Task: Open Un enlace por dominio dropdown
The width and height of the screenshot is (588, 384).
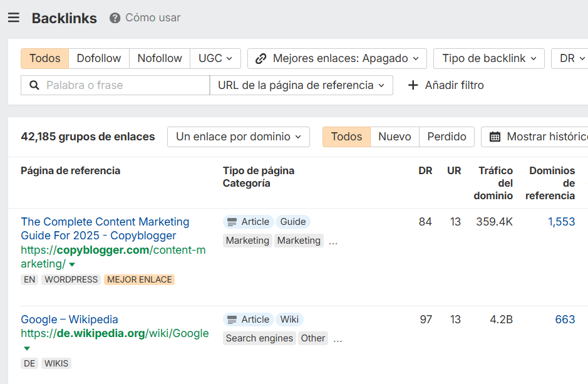Action: click(x=239, y=137)
